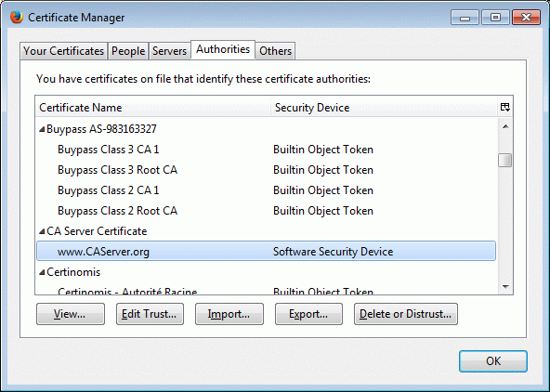The width and height of the screenshot is (550, 392).
Task: Click the Import... button
Action: [229, 314]
